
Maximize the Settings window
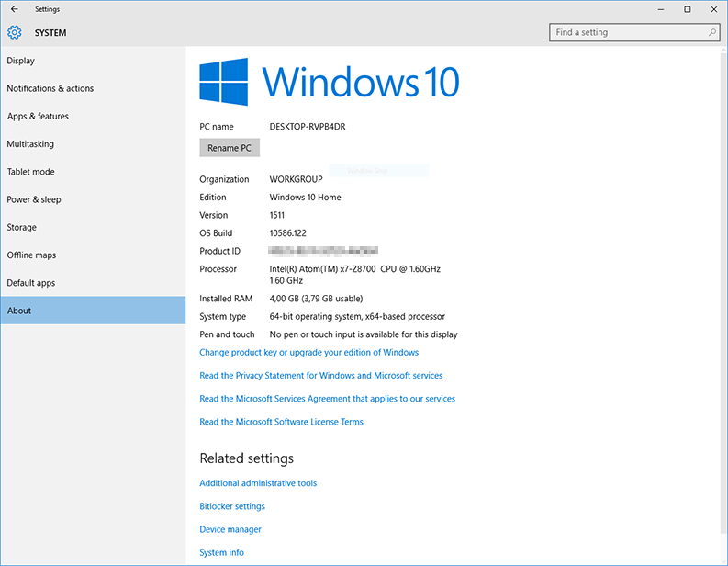pos(687,9)
